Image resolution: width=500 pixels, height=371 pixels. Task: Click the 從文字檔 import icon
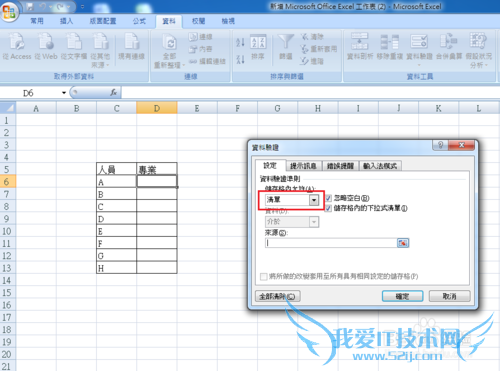tap(74, 41)
